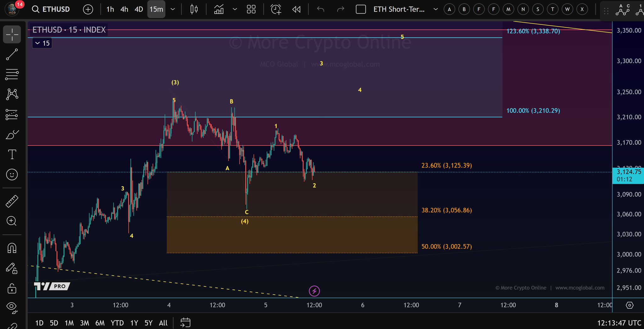Open the forecasting and position tools
644x329 pixels.
(x=12, y=114)
